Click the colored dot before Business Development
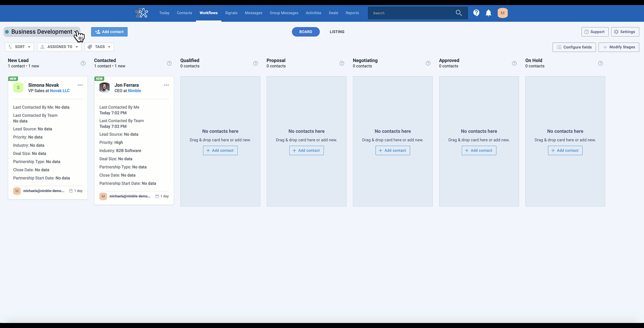The height and width of the screenshot is (328, 644). pyautogui.click(x=6, y=32)
